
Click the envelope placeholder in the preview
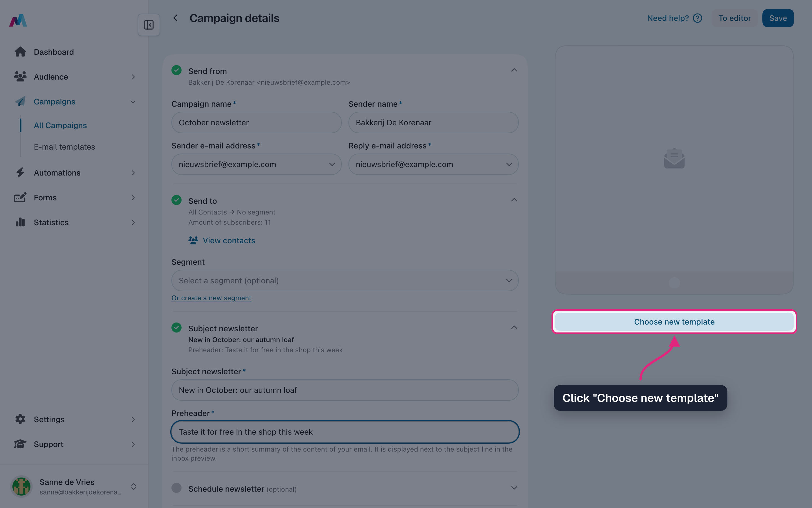(674, 159)
